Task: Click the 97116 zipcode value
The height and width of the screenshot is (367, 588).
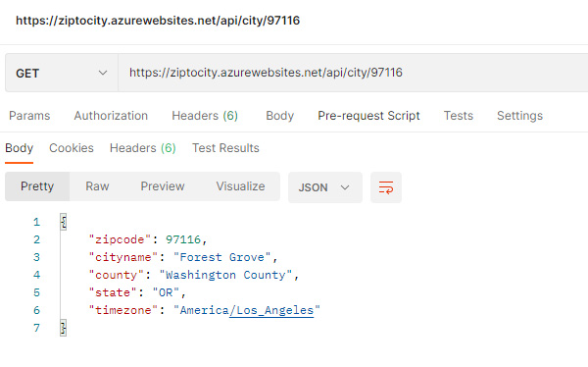Action: coord(183,239)
